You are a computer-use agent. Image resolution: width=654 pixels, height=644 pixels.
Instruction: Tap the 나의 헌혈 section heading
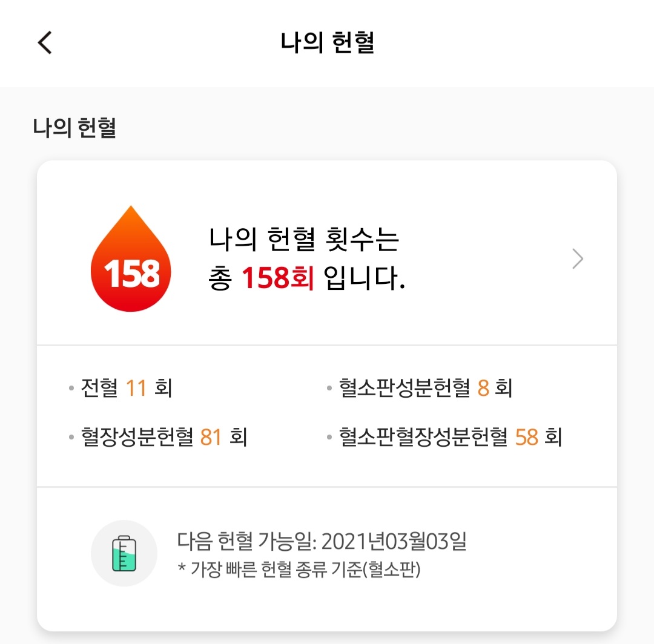(74, 128)
